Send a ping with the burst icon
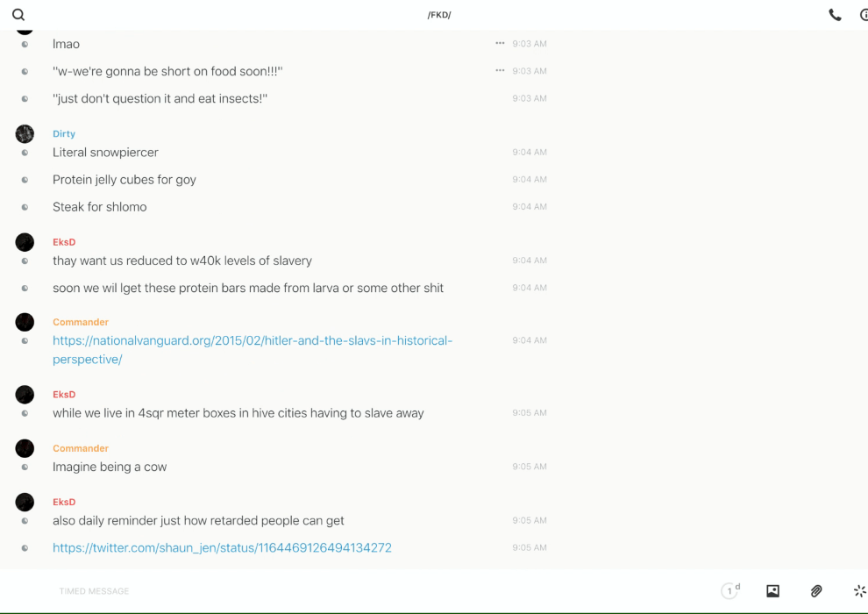Screen dimensions: 868x614 click(859, 591)
